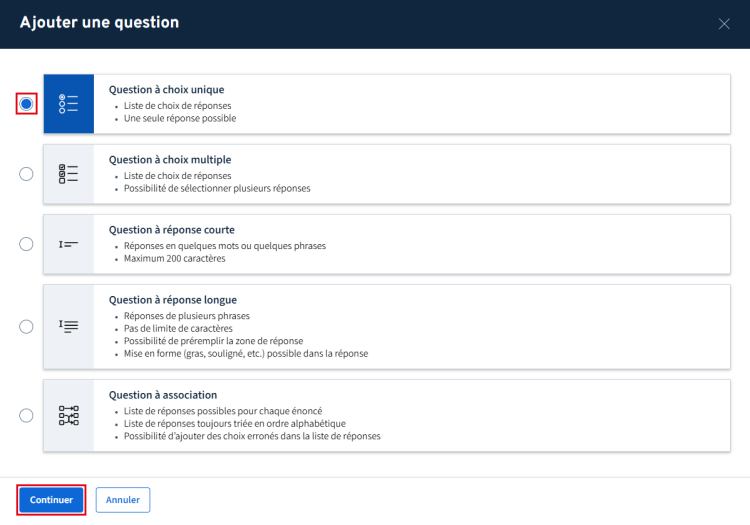Click the 'Question à réponse courte' title
Image resolution: width=750 pixels, height=525 pixels.
[x=171, y=229]
